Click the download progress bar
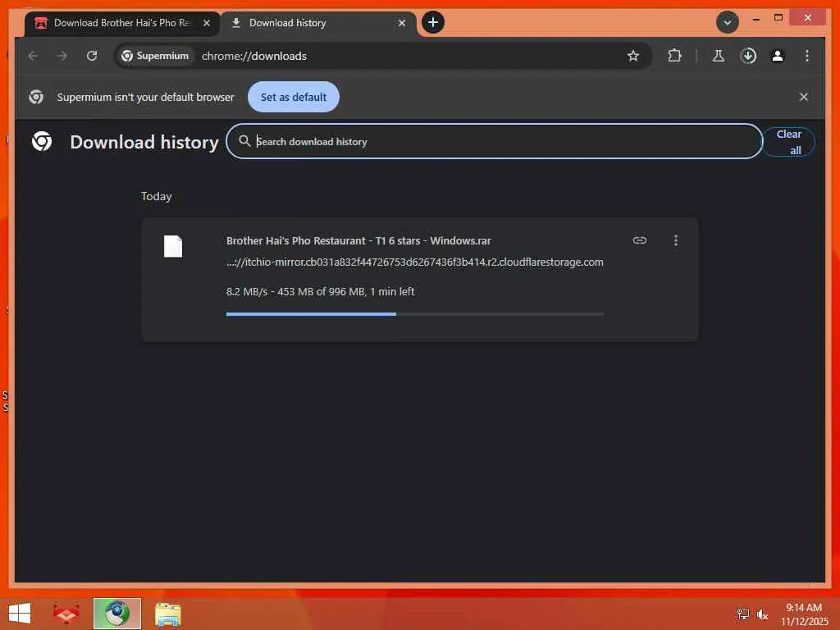This screenshot has width=840, height=630. pyautogui.click(x=414, y=314)
